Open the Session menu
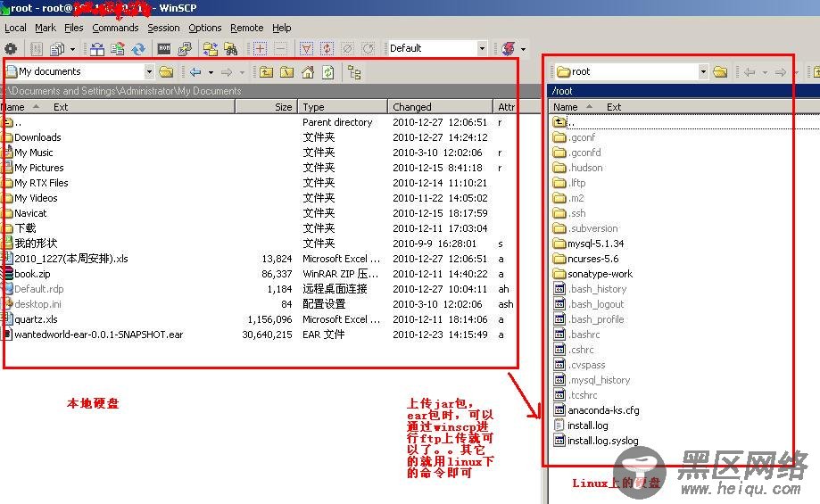The image size is (820, 504). 163,28
